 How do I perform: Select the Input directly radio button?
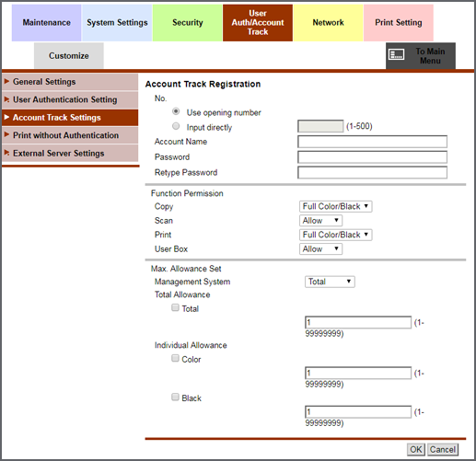176,126
